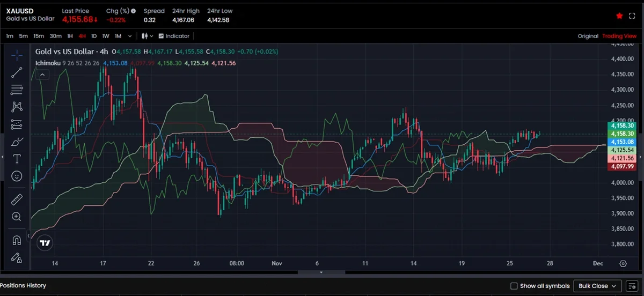Expand the Bulk Close dropdown
The width and height of the screenshot is (644, 296).
tap(597, 286)
